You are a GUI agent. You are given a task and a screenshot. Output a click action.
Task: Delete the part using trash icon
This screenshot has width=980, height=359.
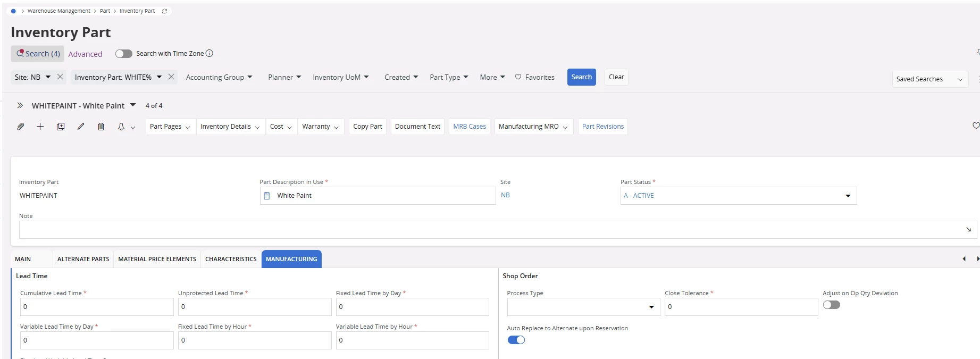coord(101,127)
